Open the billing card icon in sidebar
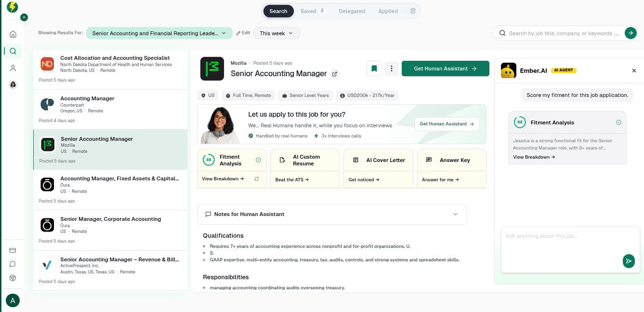 [13, 250]
